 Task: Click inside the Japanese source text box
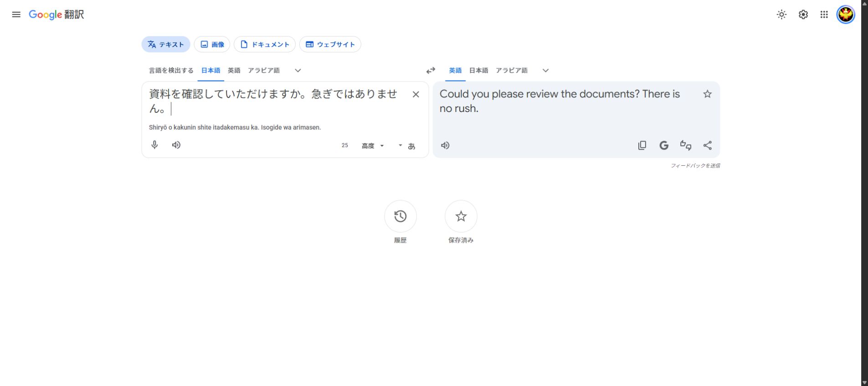273,101
